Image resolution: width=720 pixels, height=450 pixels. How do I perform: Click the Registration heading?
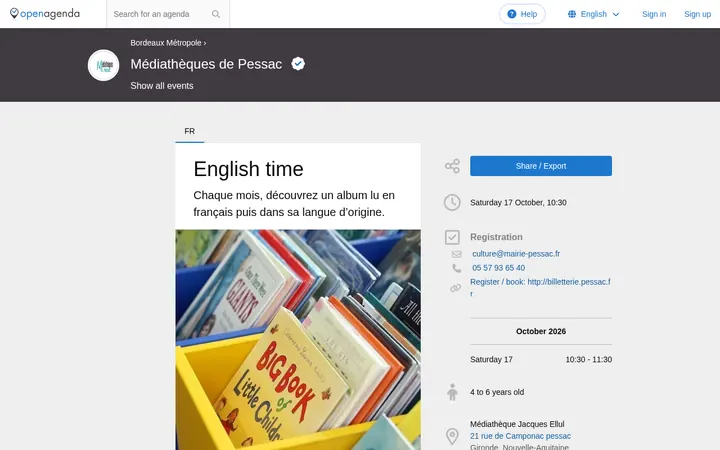point(496,237)
